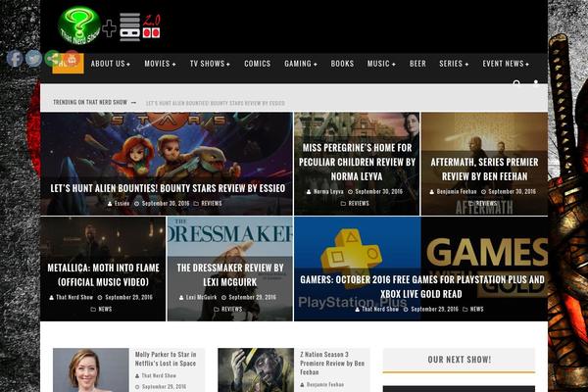Viewport: 588px width, 392px height.
Task: Expand the Music menu
Action: [381, 64]
